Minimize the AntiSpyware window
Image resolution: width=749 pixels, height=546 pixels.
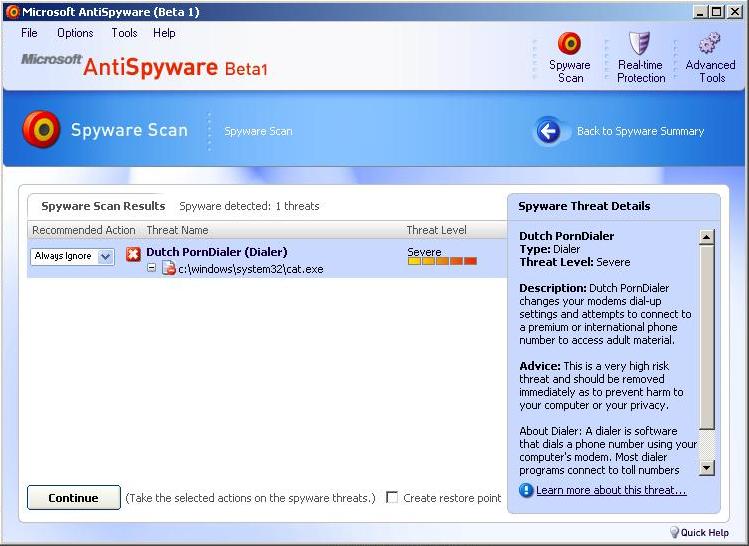pos(699,11)
